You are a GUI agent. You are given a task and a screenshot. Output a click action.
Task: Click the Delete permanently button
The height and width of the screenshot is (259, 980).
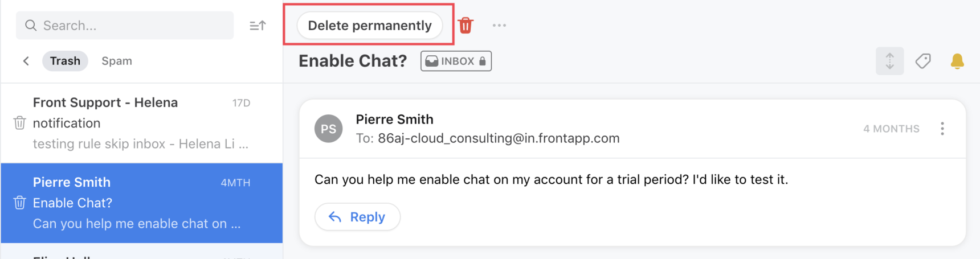(x=370, y=26)
